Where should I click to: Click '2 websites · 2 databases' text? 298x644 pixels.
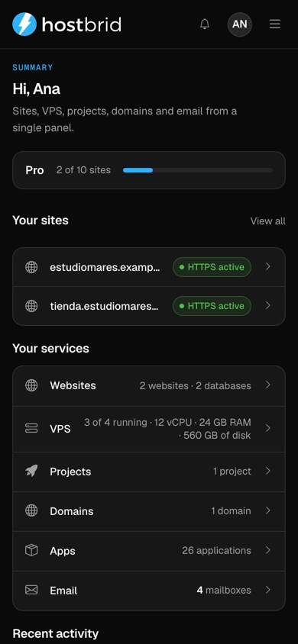tap(196, 385)
